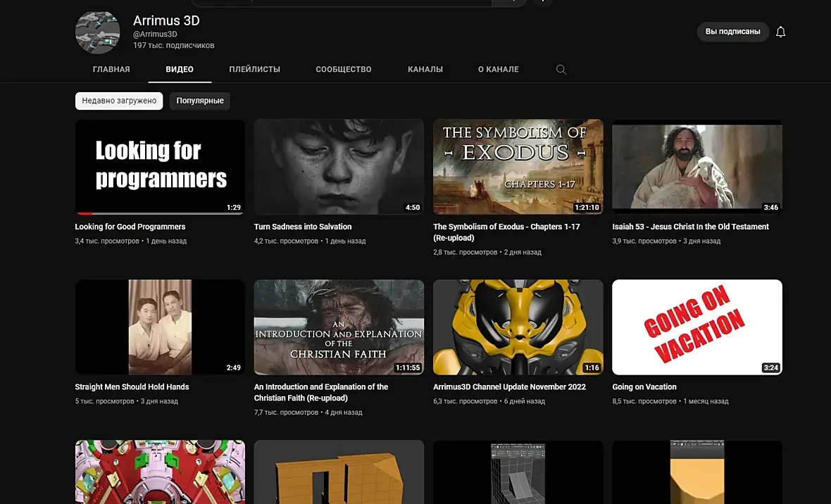Click Straight Men Should Hold Hands title
This screenshot has height=504, width=831.
pyautogui.click(x=132, y=387)
